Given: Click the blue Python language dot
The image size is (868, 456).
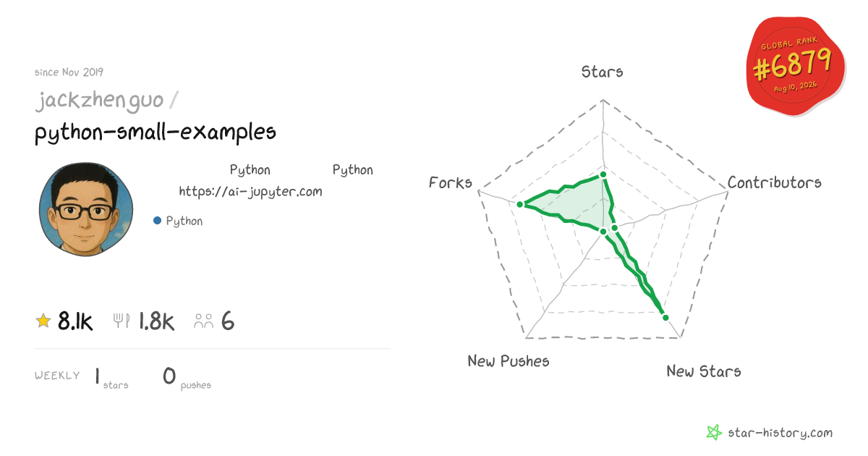Looking at the screenshot, I should click(157, 221).
